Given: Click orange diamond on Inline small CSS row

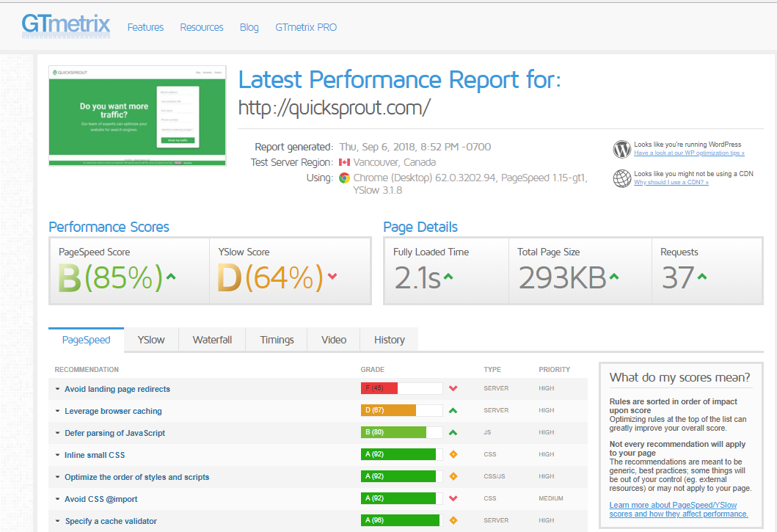Looking at the screenshot, I should pos(453,454).
